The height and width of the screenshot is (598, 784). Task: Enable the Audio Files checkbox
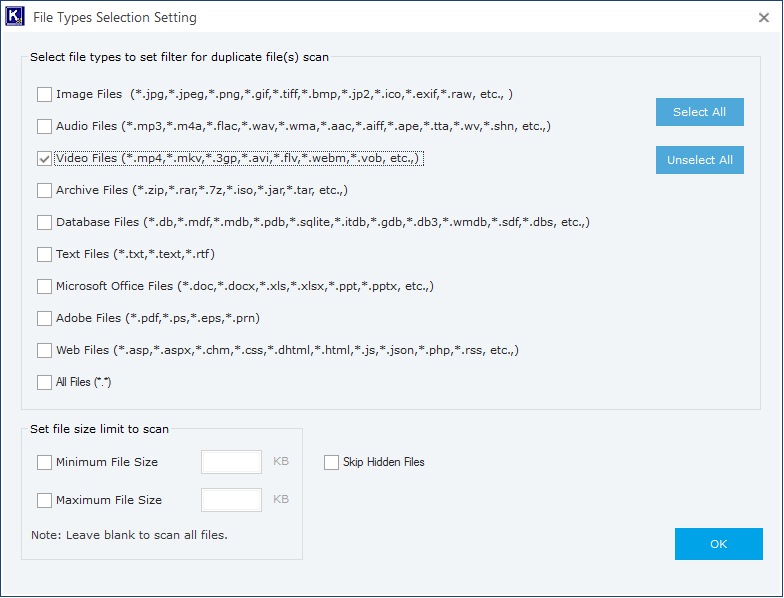coord(44,126)
